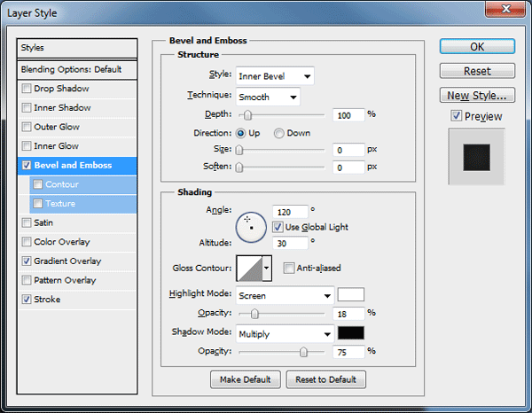
Task: Click the New Style... button
Action: 477,96
